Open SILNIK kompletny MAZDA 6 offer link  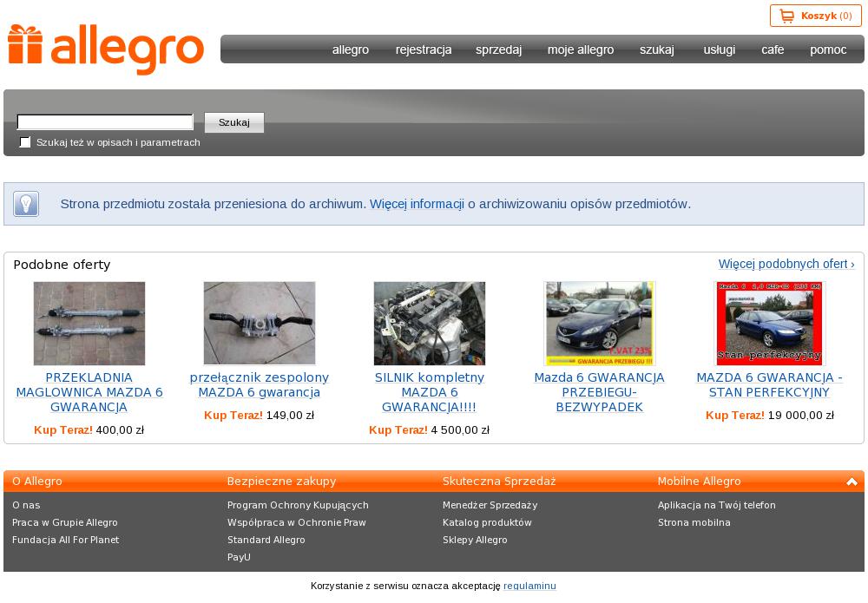coord(429,392)
